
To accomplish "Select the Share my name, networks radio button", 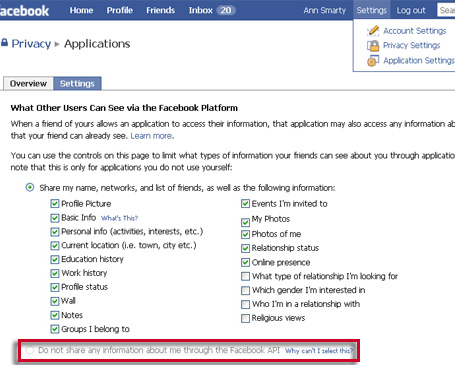I will (x=30, y=187).
